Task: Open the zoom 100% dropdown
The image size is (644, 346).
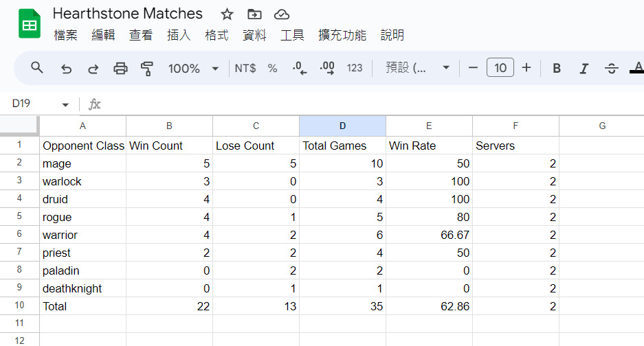Action: click(193, 68)
